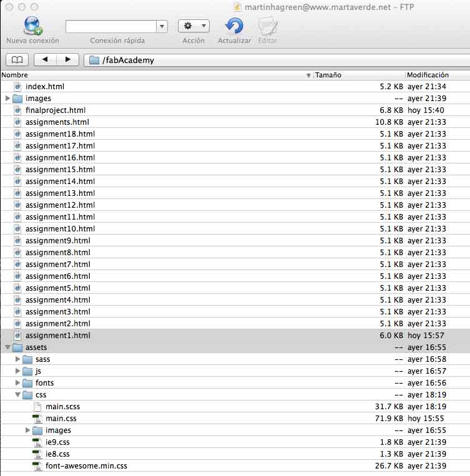Select assignment11.html file name
The height and width of the screenshot is (476, 470).
(60, 217)
